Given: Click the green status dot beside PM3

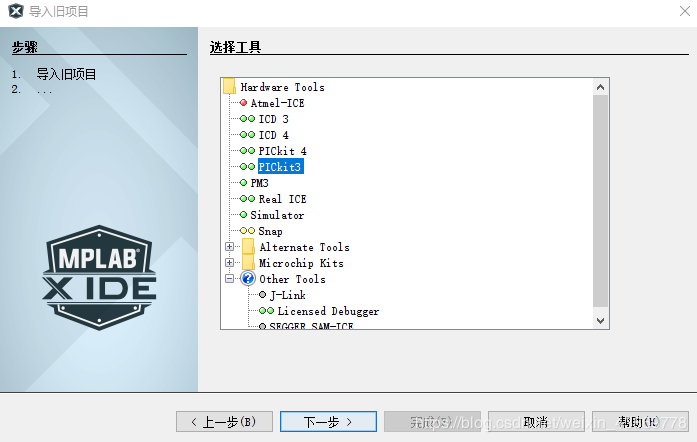Looking at the screenshot, I should (x=243, y=183).
